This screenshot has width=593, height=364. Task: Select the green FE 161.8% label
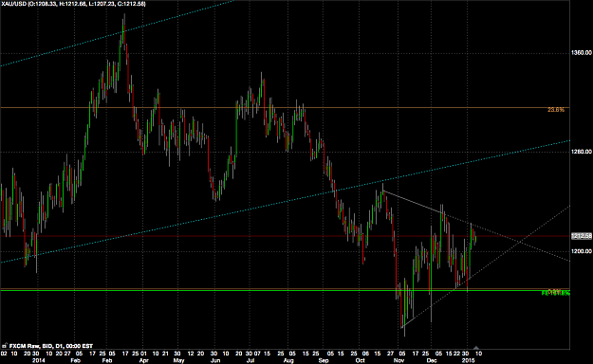click(x=556, y=293)
